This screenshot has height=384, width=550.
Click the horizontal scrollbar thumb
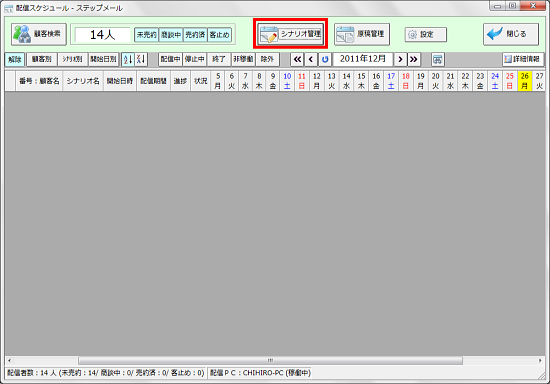pos(270,360)
